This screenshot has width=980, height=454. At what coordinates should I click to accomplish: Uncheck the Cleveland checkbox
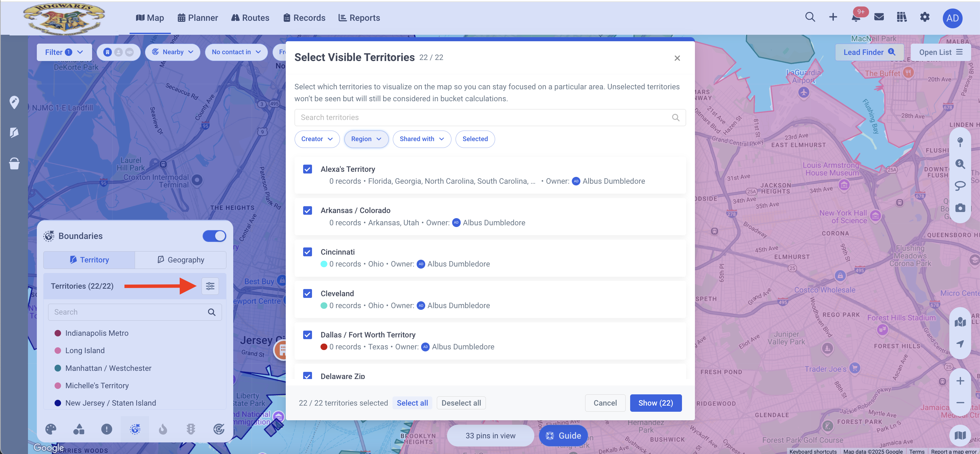(307, 293)
